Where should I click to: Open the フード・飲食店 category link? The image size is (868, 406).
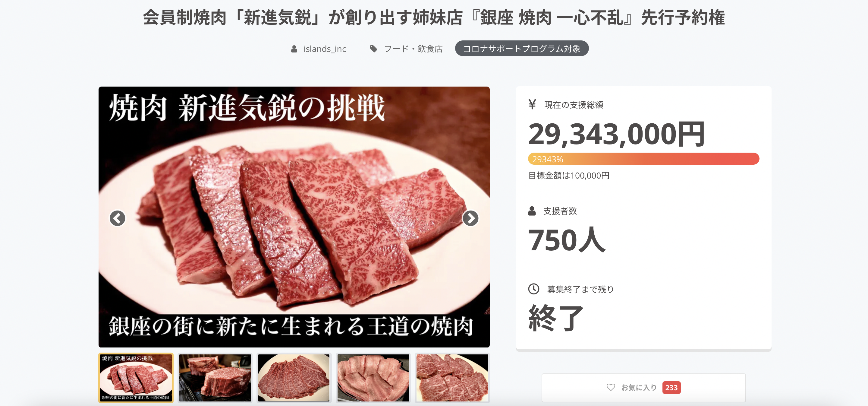click(x=414, y=49)
